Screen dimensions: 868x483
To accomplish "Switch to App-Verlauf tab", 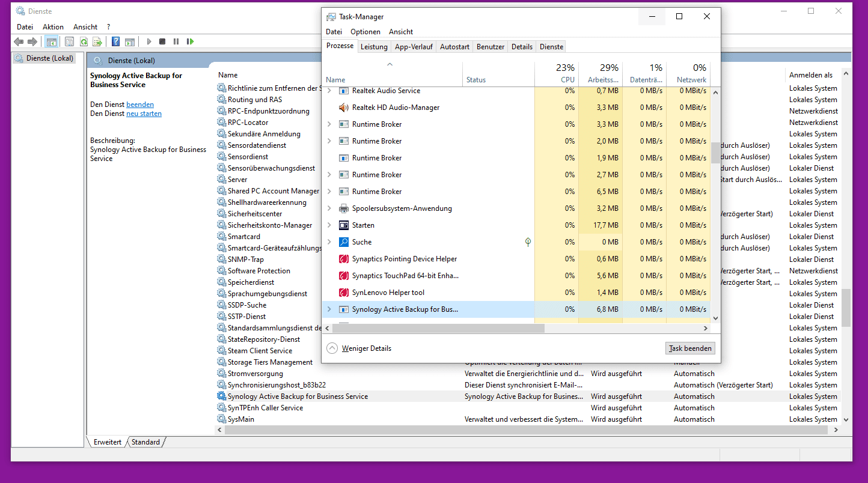I will [414, 47].
